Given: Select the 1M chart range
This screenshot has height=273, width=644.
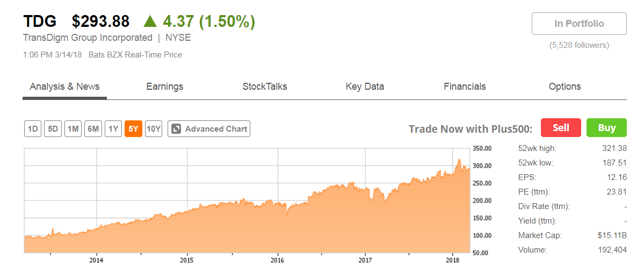Looking at the screenshot, I should (x=73, y=129).
